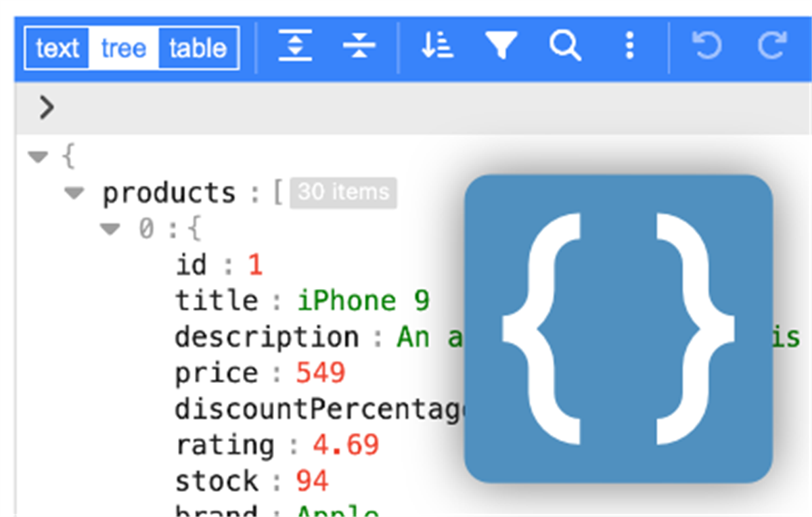Click the price key

coord(217,374)
